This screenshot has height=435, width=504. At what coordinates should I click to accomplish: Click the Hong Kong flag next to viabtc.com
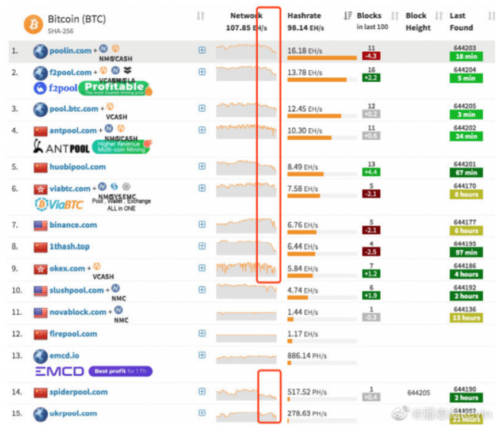[40, 189]
